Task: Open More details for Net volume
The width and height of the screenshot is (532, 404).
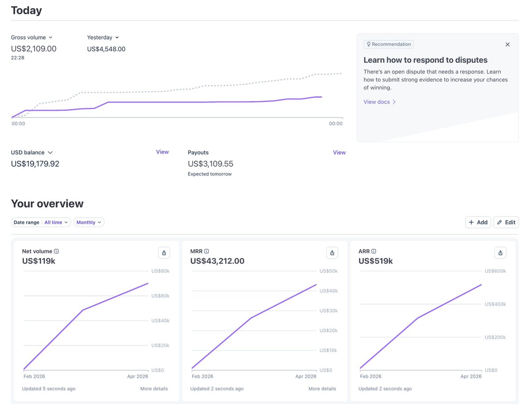Action: [154, 389]
